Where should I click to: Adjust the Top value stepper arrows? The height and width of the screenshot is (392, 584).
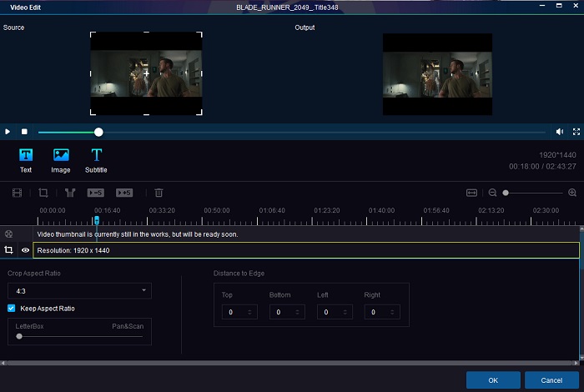click(250, 312)
